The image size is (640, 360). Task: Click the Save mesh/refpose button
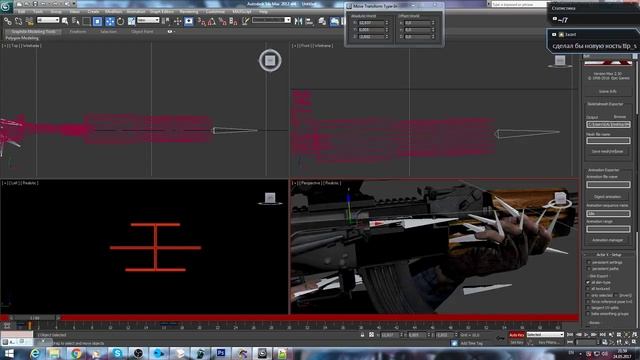tap(608, 151)
